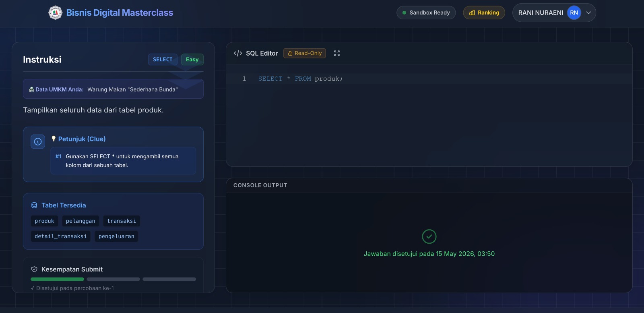Click the info icon beside Petunjuk
The width and height of the screenshot is (644, 313).
(38, 141)
